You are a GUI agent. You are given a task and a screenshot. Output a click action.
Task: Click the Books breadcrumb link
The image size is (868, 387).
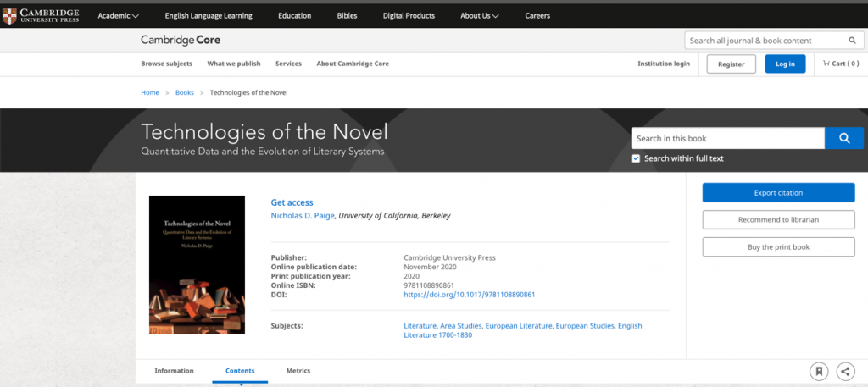[184, 93]
